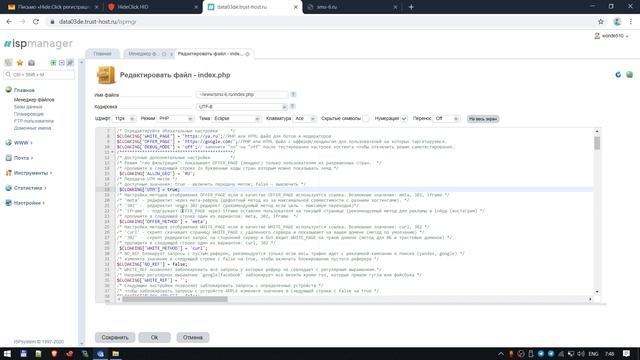Open Планировщик in the sidebar

click(29, 114)
